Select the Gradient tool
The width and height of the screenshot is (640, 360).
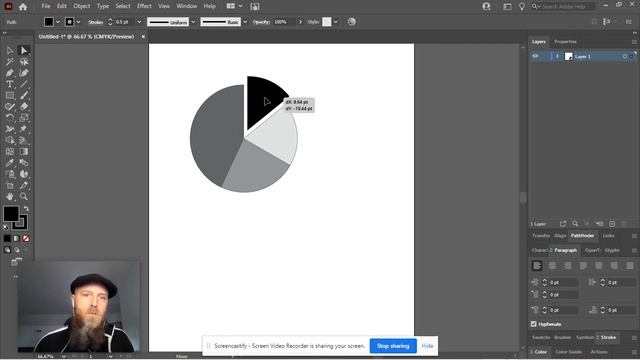point(24,151)
